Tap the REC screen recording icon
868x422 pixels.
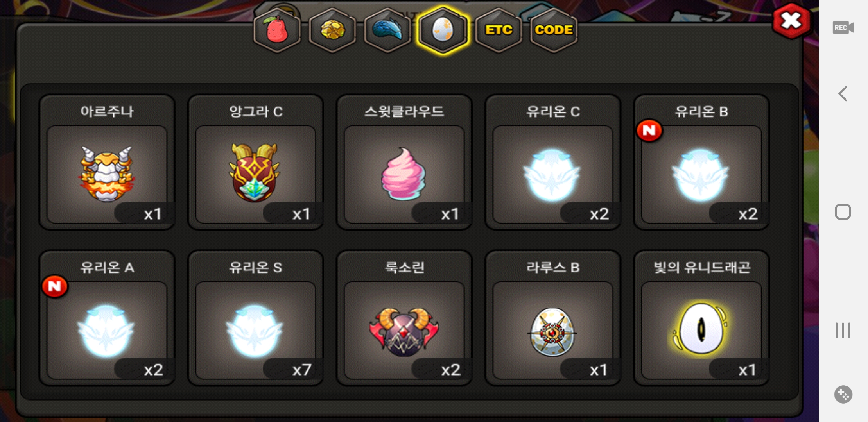click(x=843, y=28)
